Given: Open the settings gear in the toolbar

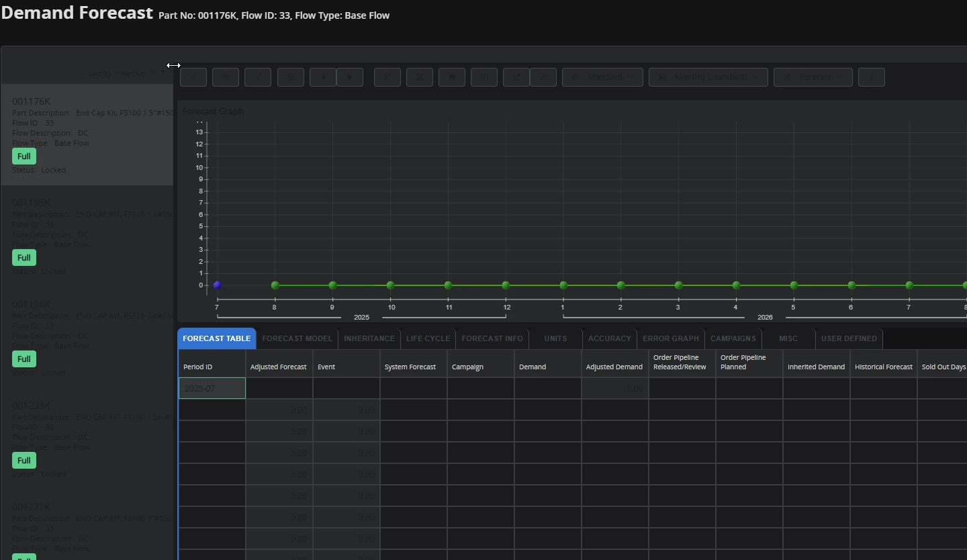Looking at the screenshot, I should tap(226, 77).
